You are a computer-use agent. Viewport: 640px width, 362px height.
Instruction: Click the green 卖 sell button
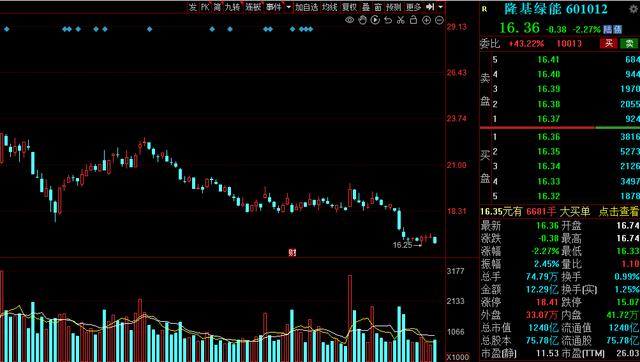click(x=629, y=43)
